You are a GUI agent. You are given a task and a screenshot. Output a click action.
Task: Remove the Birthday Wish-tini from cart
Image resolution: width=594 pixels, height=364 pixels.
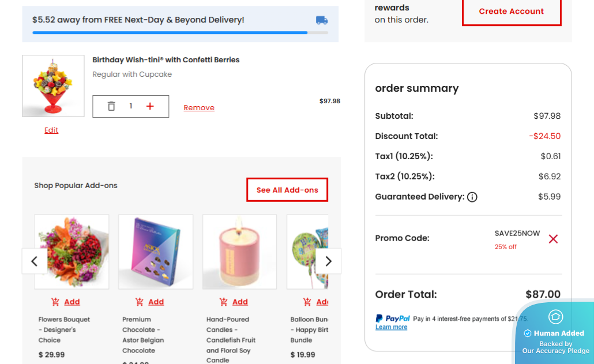point(199,107)
